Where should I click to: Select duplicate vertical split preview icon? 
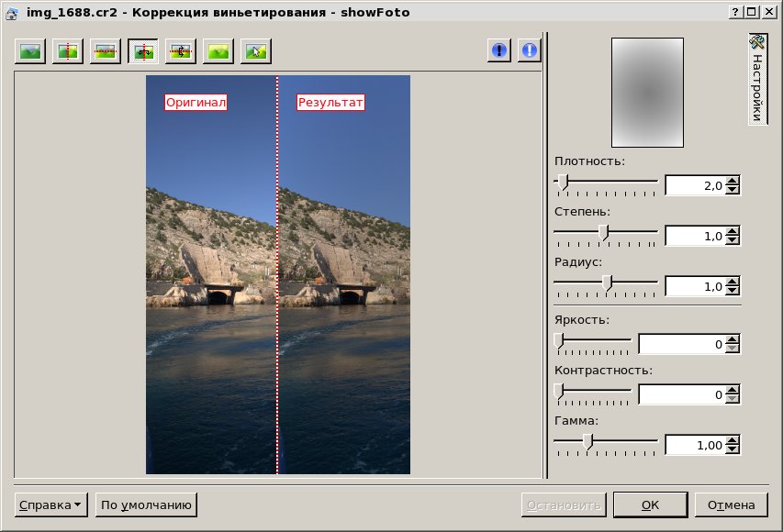click(143, 50)
